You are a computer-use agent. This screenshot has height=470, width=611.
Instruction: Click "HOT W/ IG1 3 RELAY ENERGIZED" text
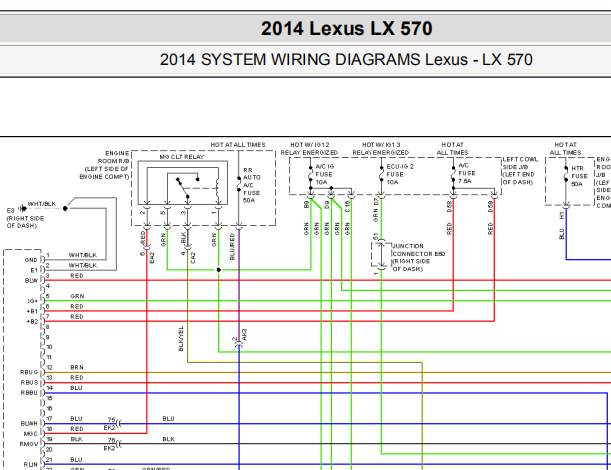[381, 148]
